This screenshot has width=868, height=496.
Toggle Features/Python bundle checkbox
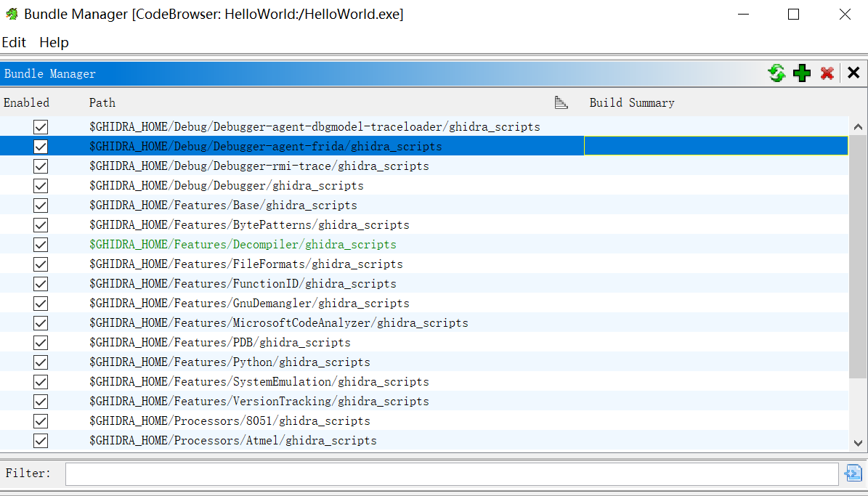click(x=41, y=362)
